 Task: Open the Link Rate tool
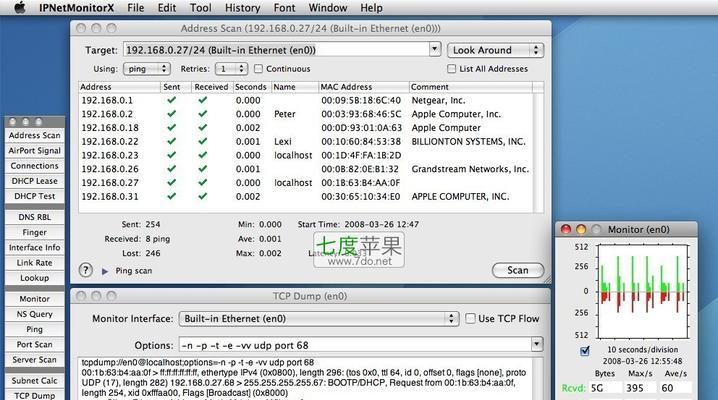(x=34, y=263)
